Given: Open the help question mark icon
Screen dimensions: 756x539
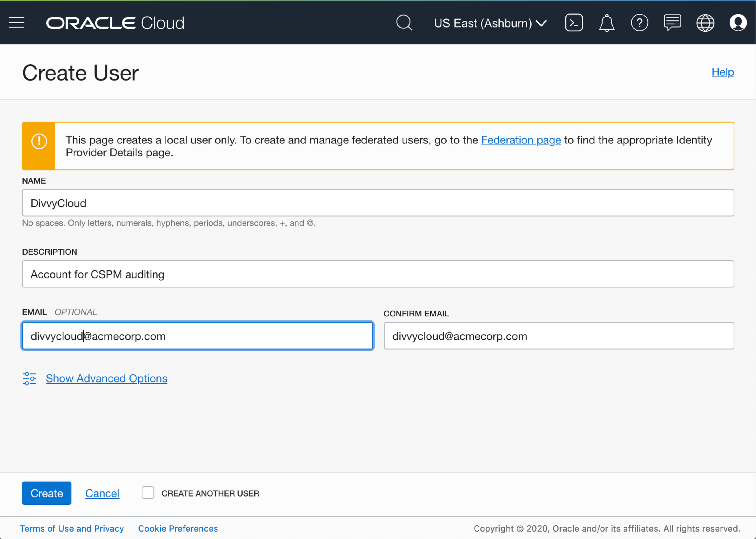Looking at the screenshot, I should click(639, 23).
